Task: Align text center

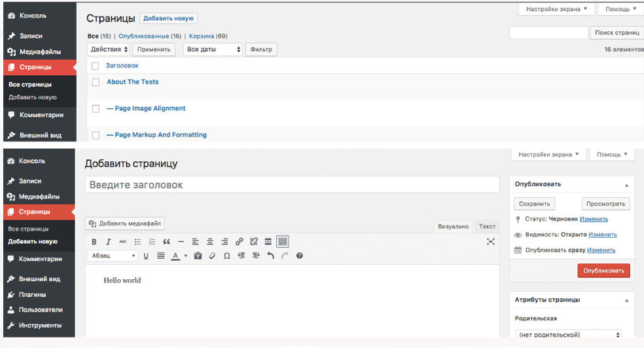Action: point(210,241)
